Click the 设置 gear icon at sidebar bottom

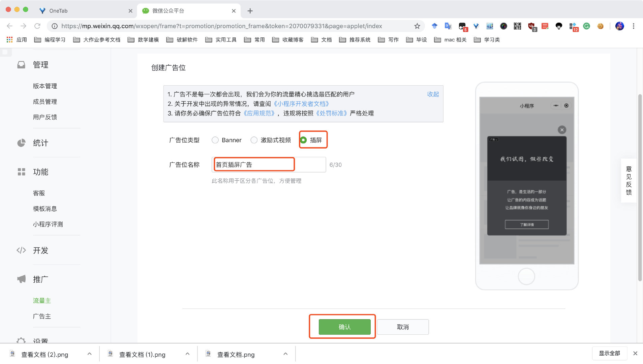(21, 341)
